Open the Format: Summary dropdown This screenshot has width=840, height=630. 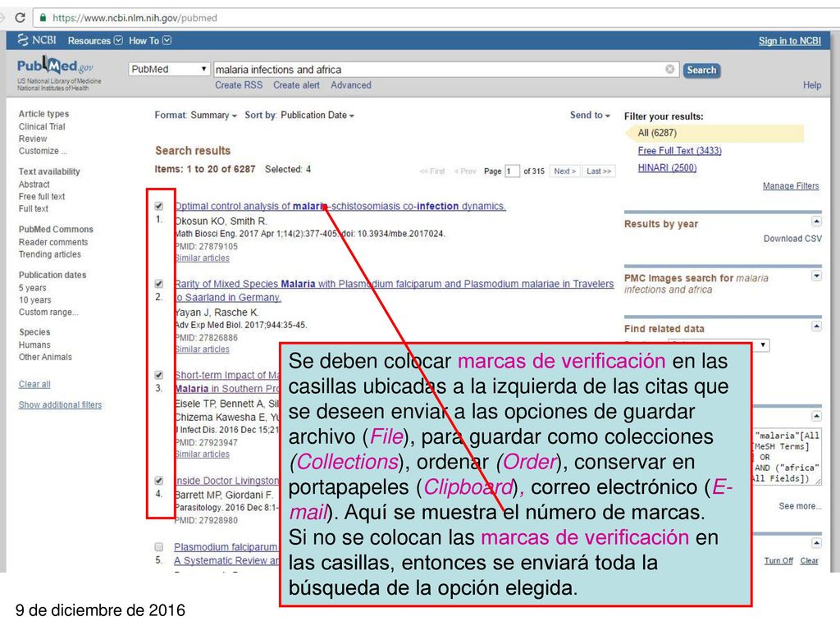[x=195, y=115]
